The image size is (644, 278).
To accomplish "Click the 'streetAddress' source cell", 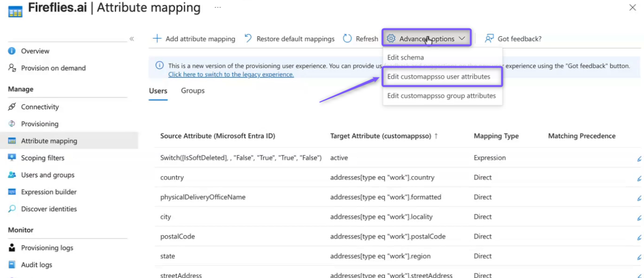I will tap(181, 275).
